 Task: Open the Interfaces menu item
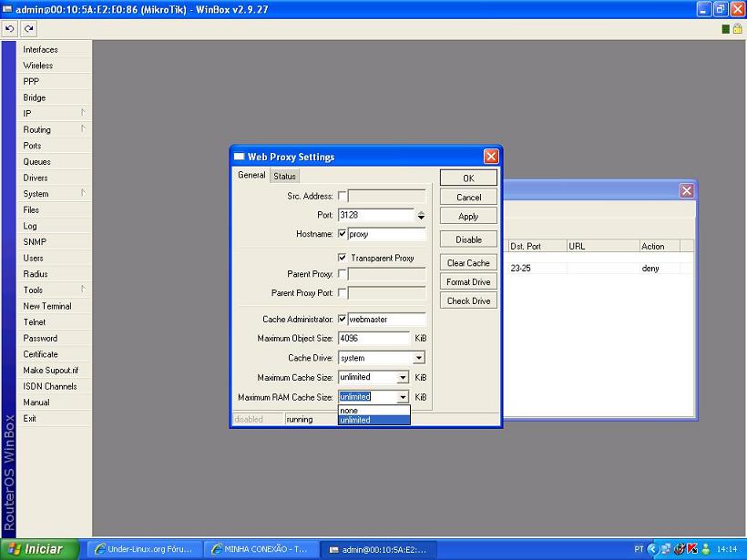54,49
